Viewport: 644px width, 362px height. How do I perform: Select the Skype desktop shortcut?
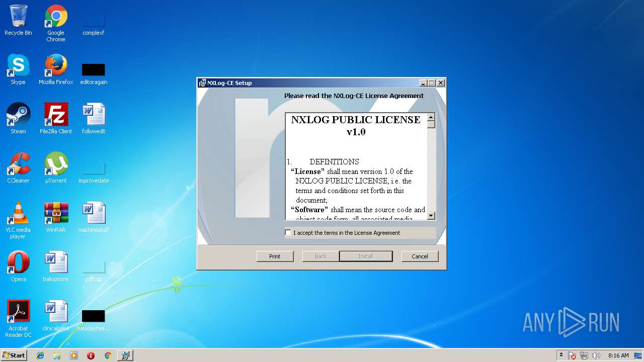(18, 70)
